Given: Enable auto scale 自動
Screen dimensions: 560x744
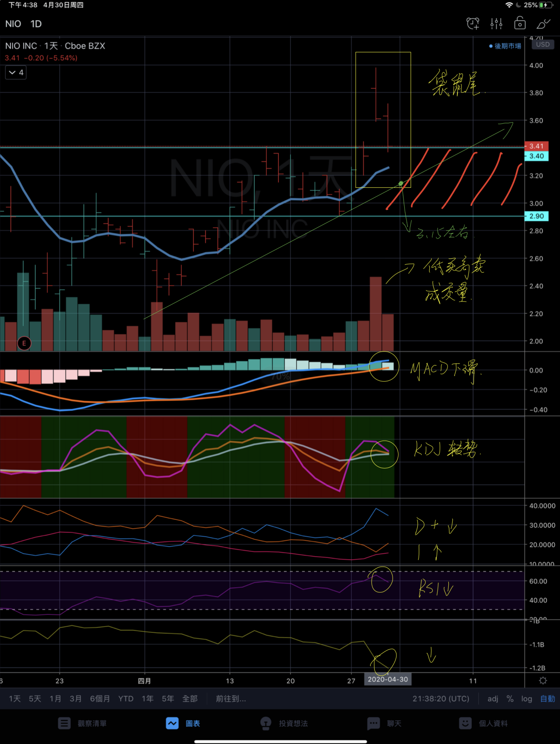Looking at the screenshot, I should tap(547, 699).
